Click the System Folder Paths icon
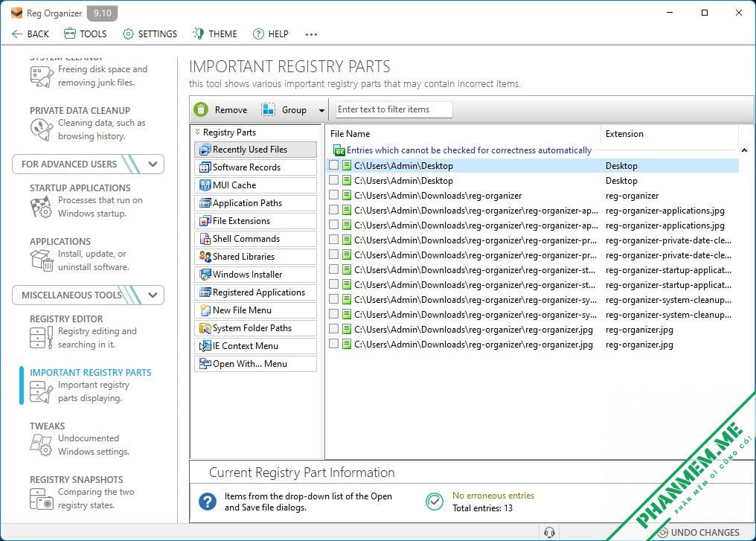This screenshot has width=756, height=541. 205,328
